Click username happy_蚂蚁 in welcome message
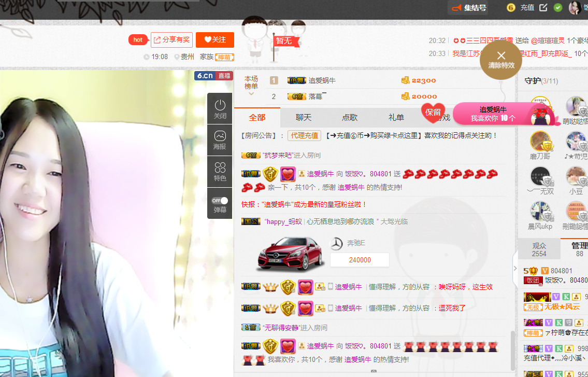The image size is (588, 377). [283, 221]
